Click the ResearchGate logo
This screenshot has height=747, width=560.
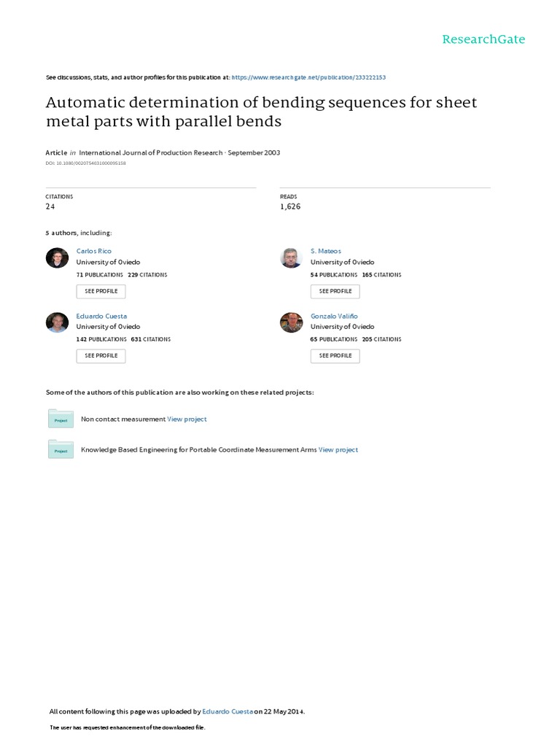pyautogui.click(x=483, y=39)
